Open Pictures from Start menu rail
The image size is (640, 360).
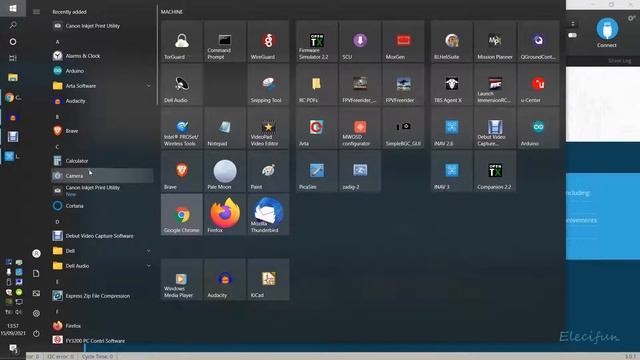click(x=36, y=293)
